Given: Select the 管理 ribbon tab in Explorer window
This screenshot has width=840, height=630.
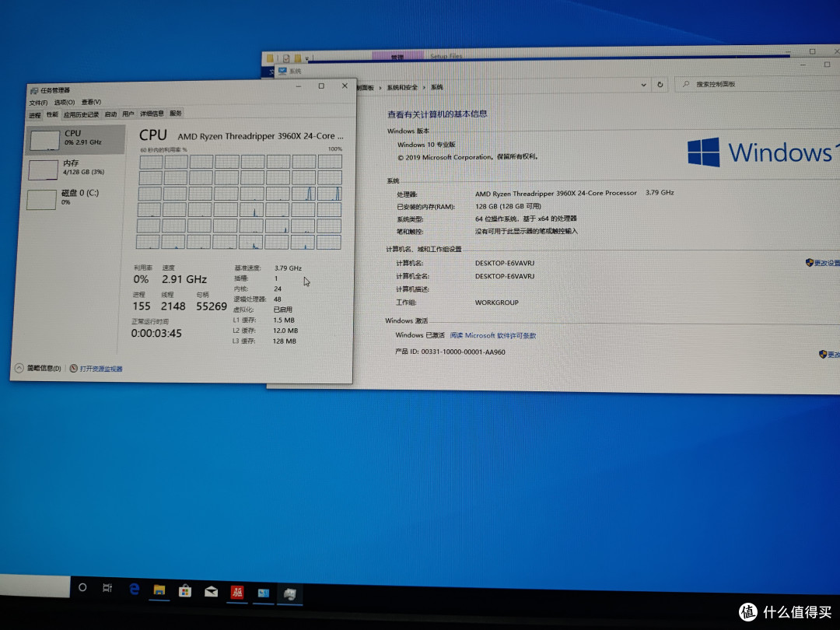Looking at the screenshot, I should pos(397,57).
